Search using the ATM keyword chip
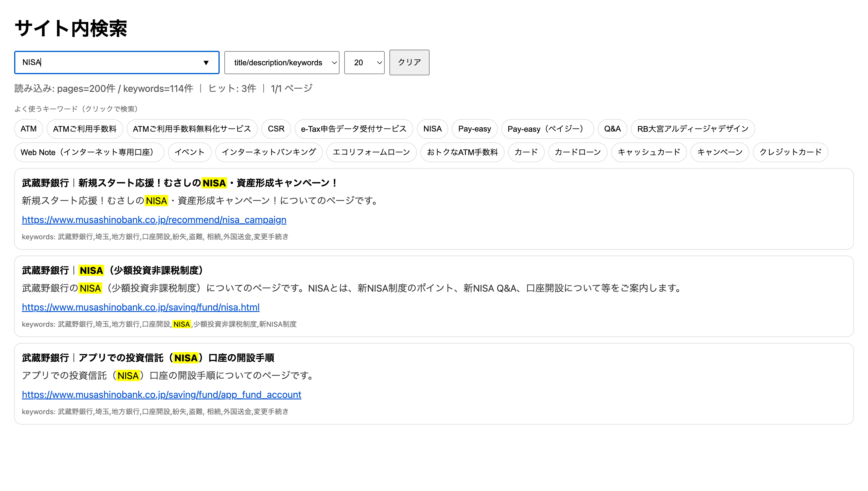868x491 pixels. coord(28,129)
